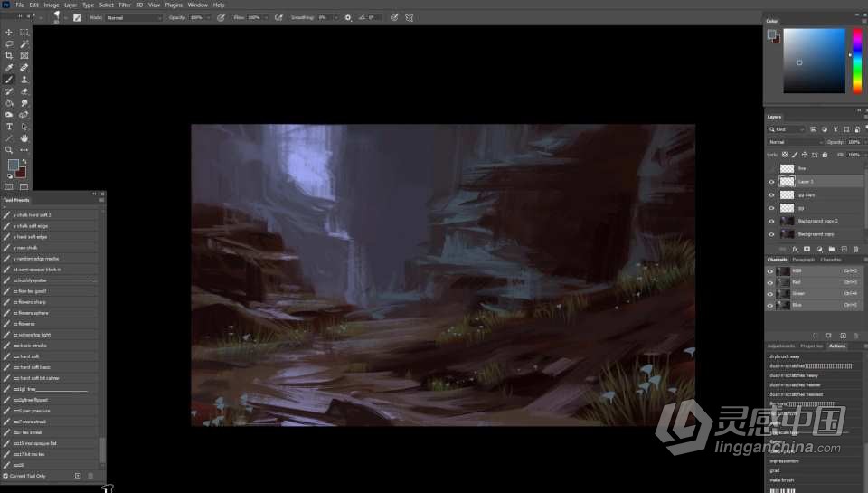Create a new layer group folder icon
Screen dimensions: 868x493
coord(832,250)
